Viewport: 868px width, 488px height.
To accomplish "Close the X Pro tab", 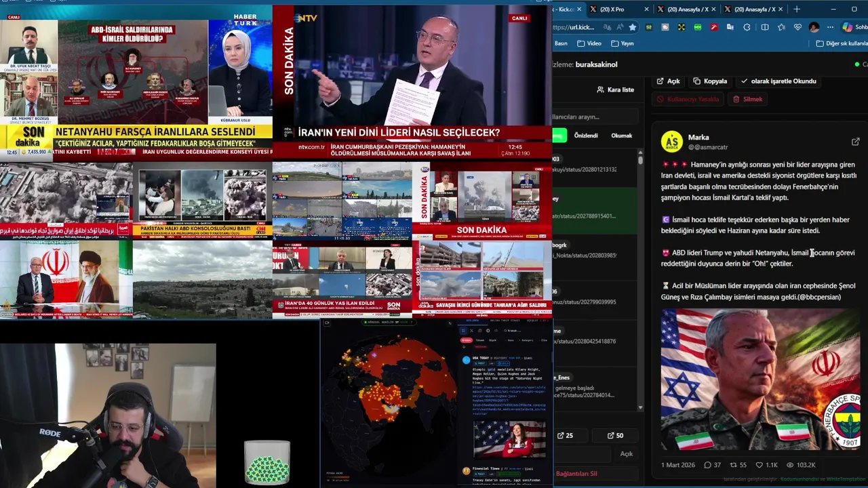I will tap(646, 9).
